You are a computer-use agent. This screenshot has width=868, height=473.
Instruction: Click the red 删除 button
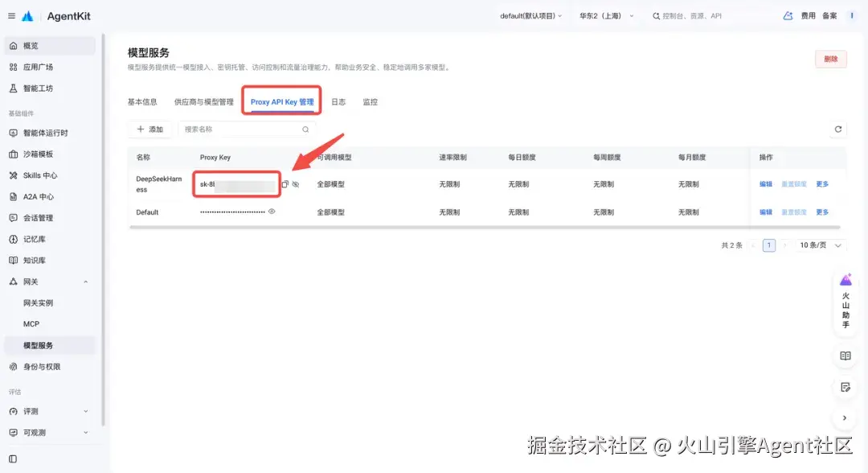[x=830, y=59]
